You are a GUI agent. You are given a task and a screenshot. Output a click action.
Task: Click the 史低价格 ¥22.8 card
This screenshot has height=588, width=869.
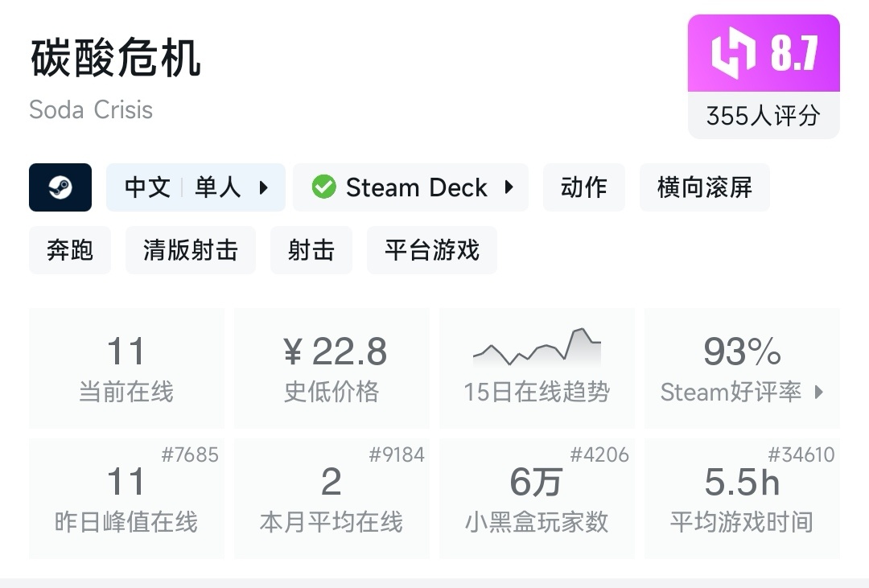(x=332, y=366)
